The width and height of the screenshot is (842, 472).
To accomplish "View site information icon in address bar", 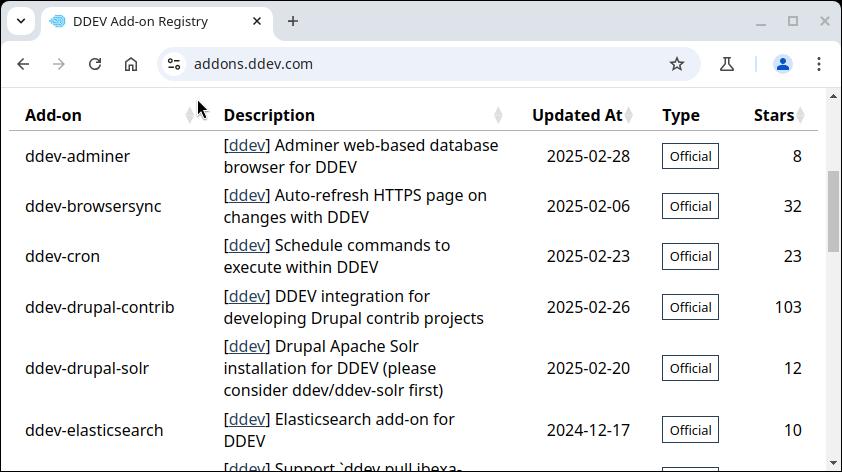I will (174, 64).
